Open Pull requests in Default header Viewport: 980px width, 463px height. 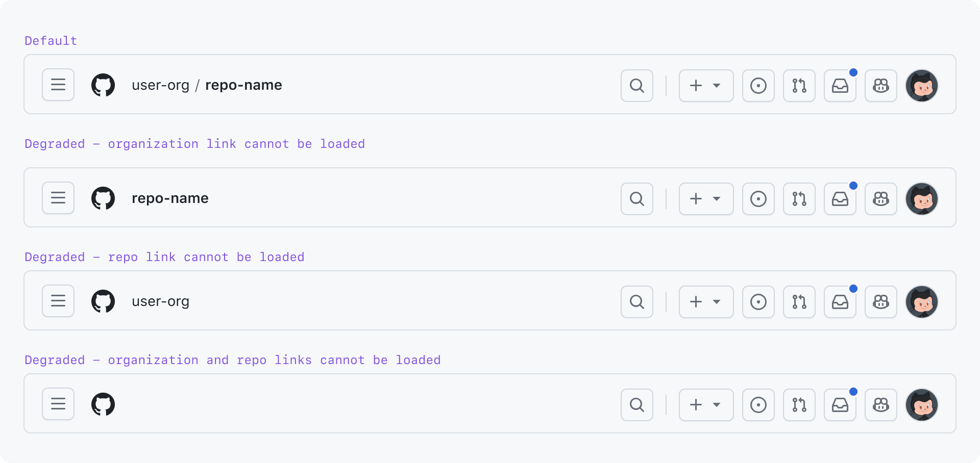click(799, 86)
